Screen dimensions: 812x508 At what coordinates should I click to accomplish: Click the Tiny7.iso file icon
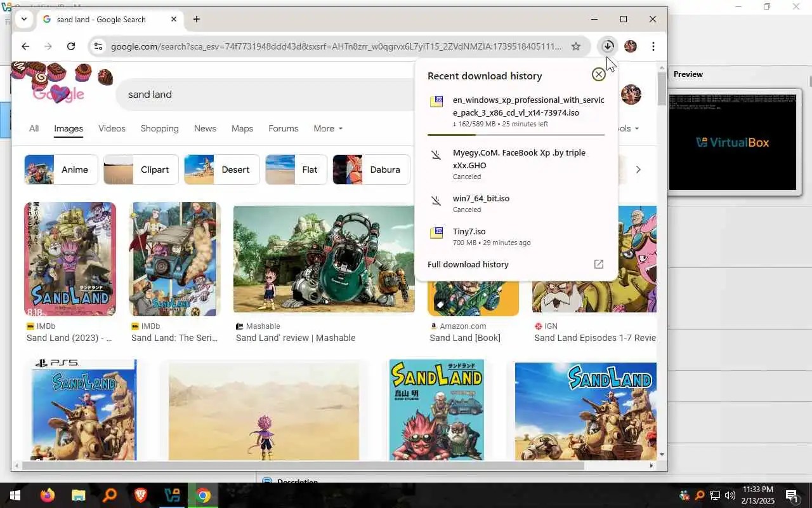click(436, 232)
